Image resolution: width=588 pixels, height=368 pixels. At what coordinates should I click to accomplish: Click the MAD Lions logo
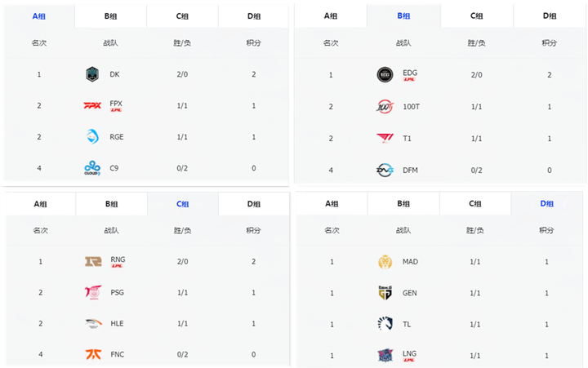tap(385, 262)
